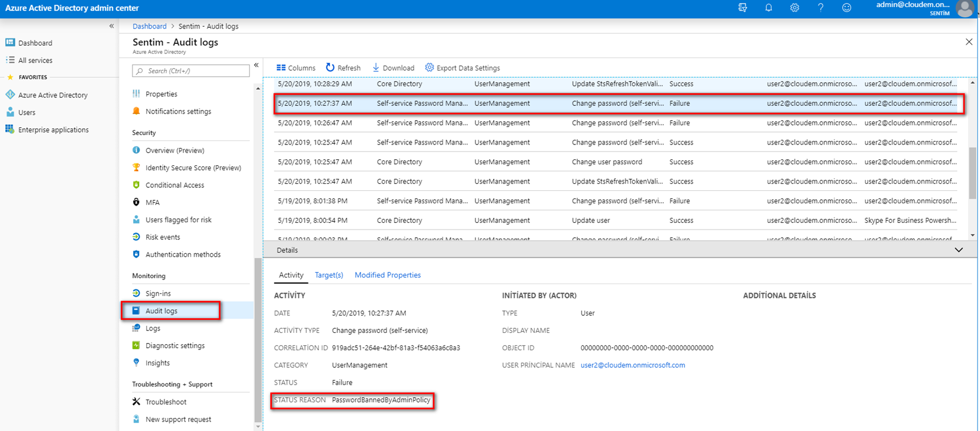Open Conditional Access

pos(175,185)
